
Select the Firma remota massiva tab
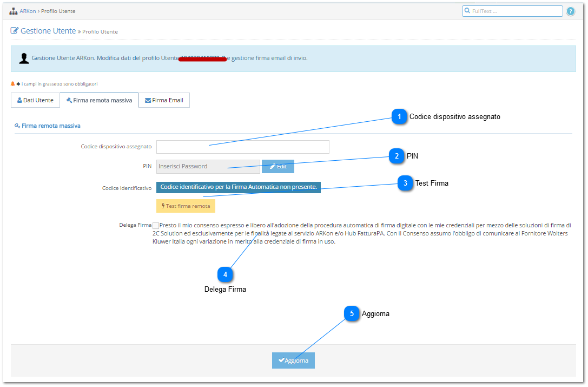(99, 100)
